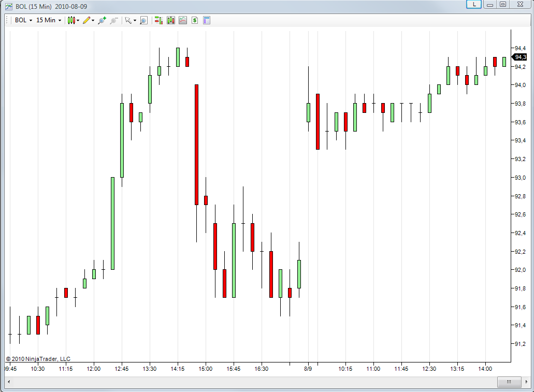The image size is (534, 392).
Task: Click the 12:45 time axis label
Action: pos(122,369)
